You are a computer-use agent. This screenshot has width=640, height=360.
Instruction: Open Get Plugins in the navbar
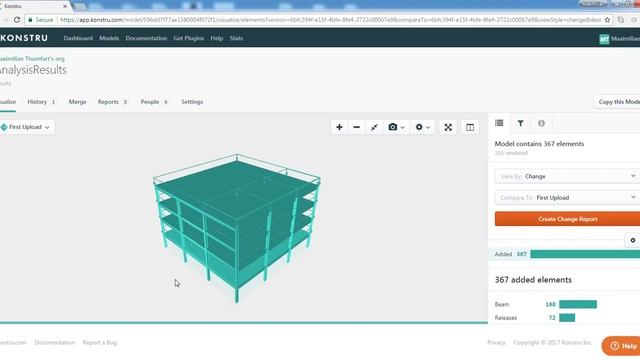pyautogui.click(x=189, y=38)
